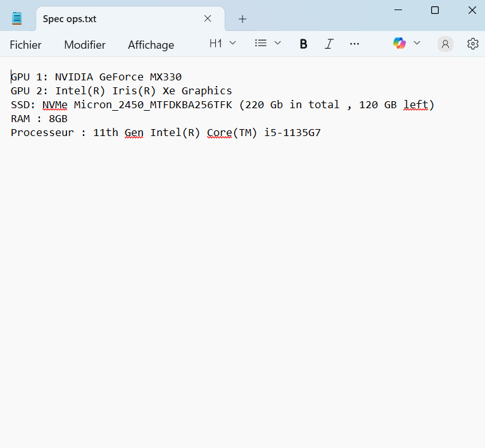The height and width of the screenshot is (448, 485).
Task: Click the text 'NVIDIA GeForce MX330'
Action: [x=118, y=77]
